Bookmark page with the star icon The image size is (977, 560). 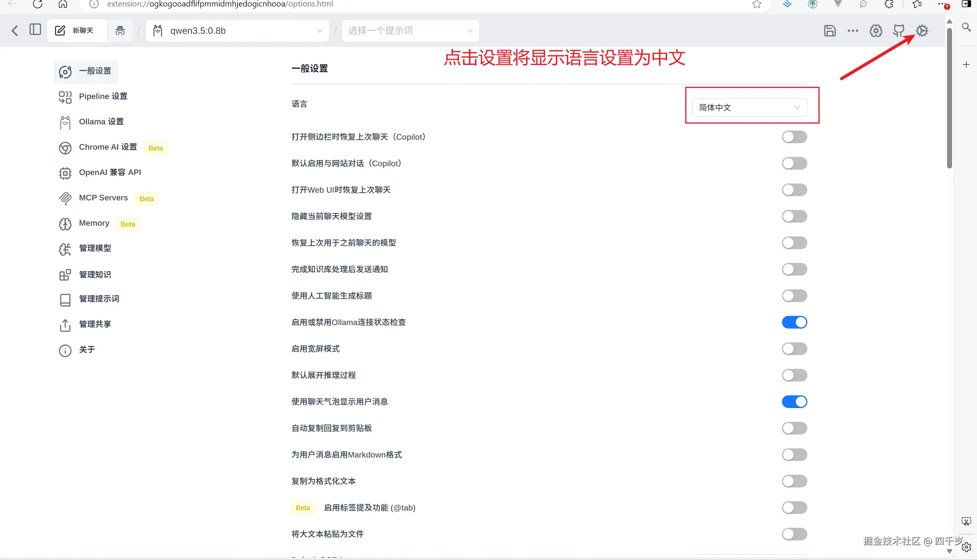757,4
